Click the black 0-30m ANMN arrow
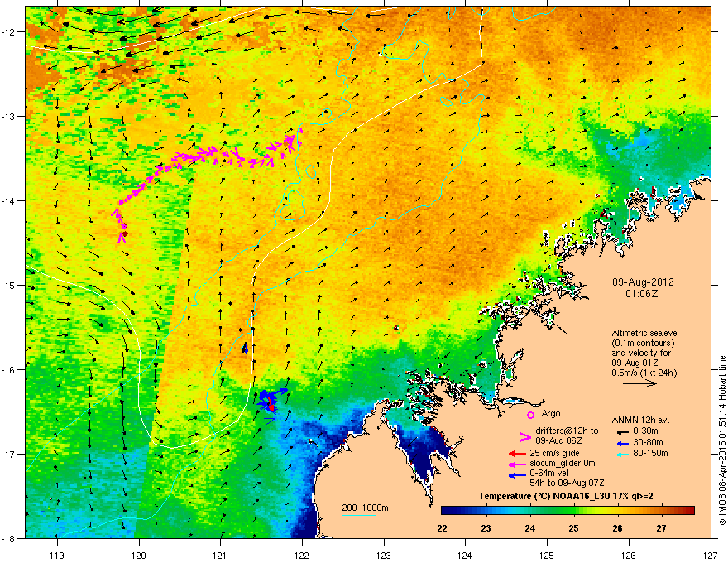 point(621,431)
